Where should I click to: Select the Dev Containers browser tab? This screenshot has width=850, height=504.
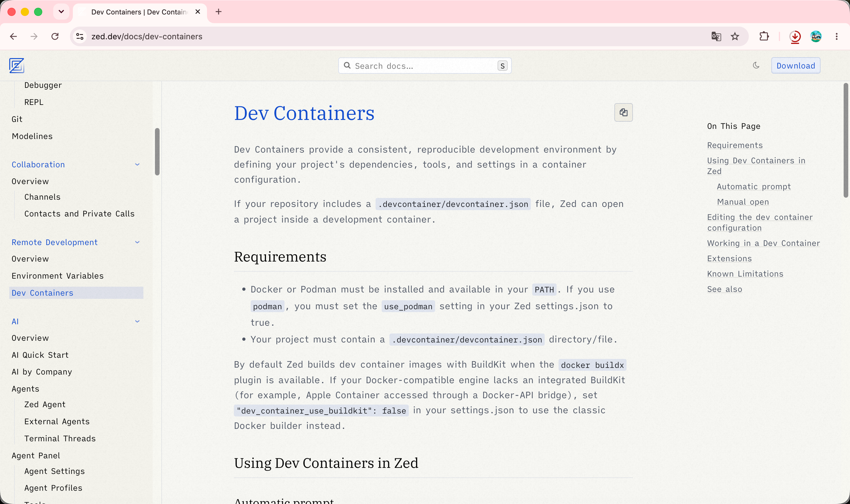(140, 12)
